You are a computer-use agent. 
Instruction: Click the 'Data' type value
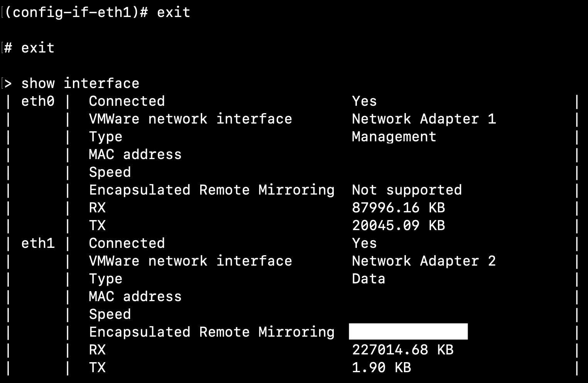pos(368,279)
